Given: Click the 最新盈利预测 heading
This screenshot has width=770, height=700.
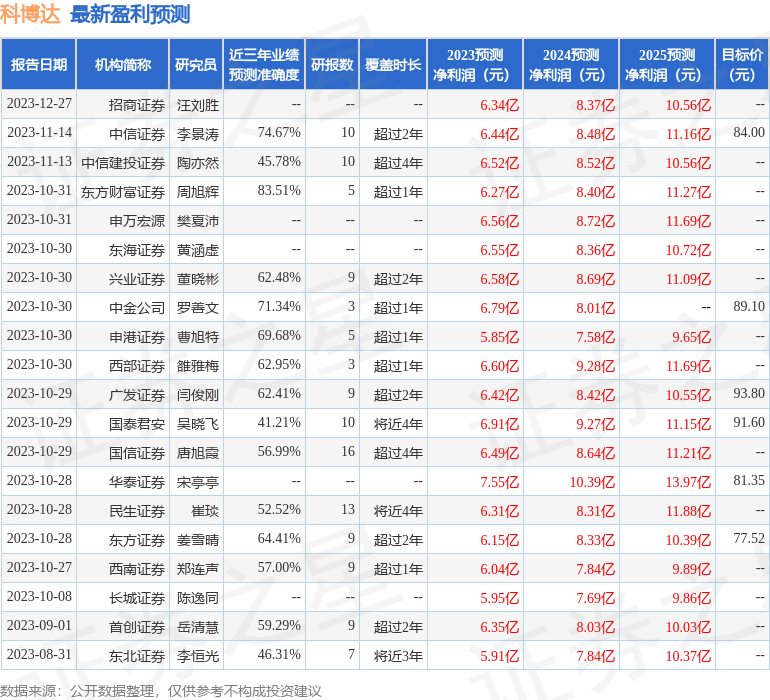Looking at the screenshot, I should point(130,14).
